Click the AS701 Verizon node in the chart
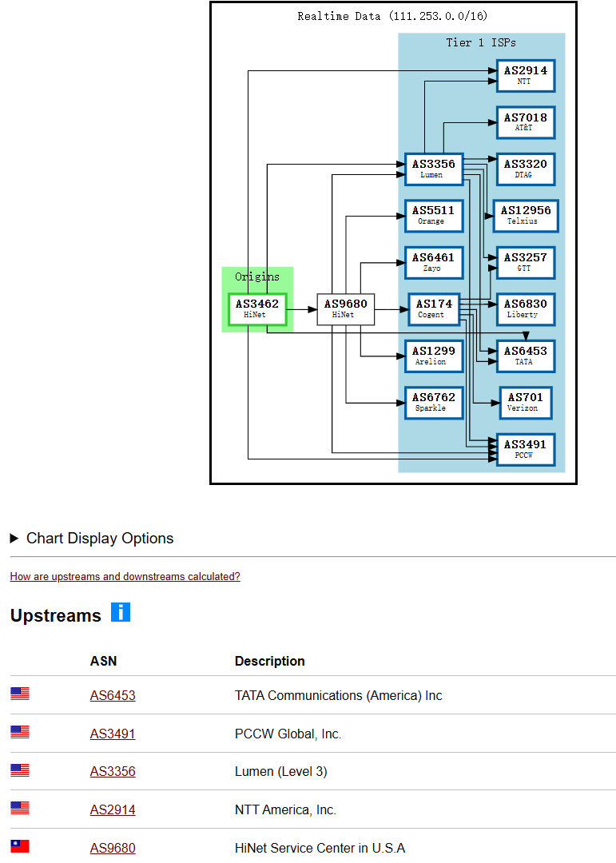 (x=526, y=403)
